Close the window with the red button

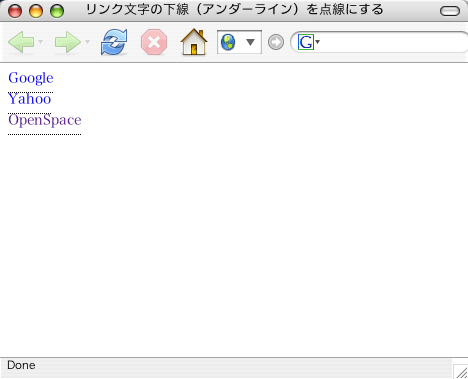pyautogui.click(x=15, y=11)
